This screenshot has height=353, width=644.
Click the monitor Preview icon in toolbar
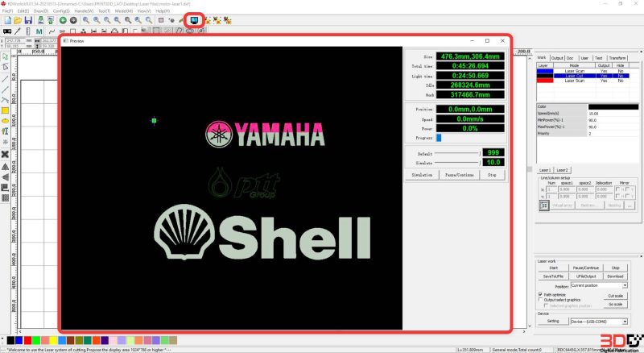[x=194, y=20]
